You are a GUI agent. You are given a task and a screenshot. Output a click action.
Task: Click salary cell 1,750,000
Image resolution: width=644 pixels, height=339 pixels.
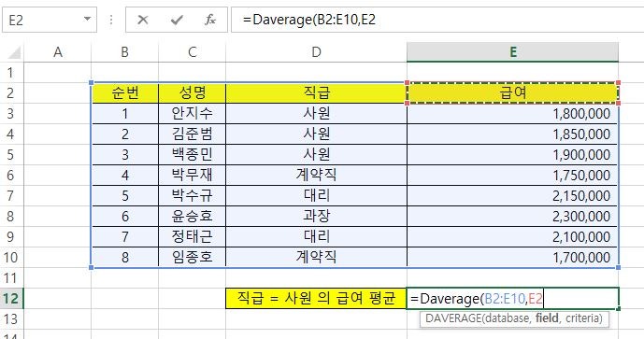[x=512, y=176]
